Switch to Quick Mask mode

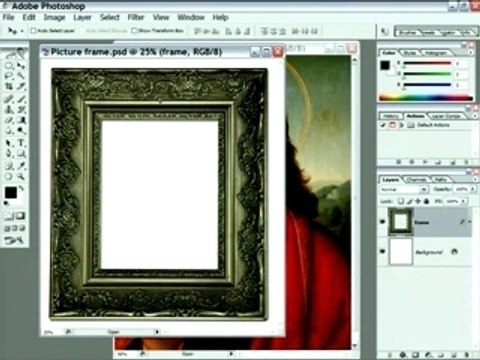tap(20, 216)
